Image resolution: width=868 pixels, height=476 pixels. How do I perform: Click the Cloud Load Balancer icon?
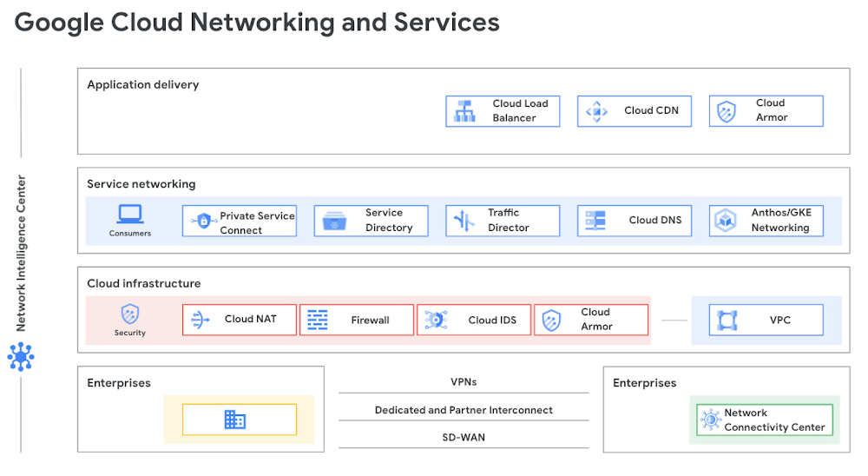pyautogui.click(x=464, y=111)
